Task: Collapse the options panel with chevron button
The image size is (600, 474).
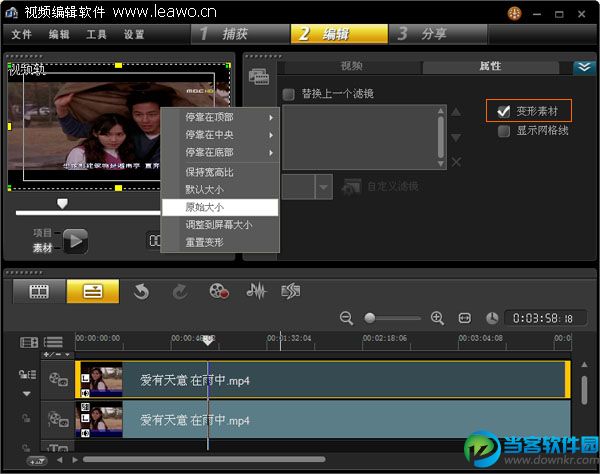Action: [x=584, y=67]
